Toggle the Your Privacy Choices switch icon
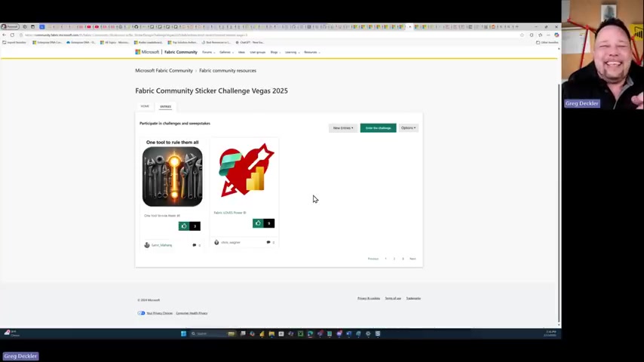This screenshot has height=362, width=644. click(x=141, y=313)
